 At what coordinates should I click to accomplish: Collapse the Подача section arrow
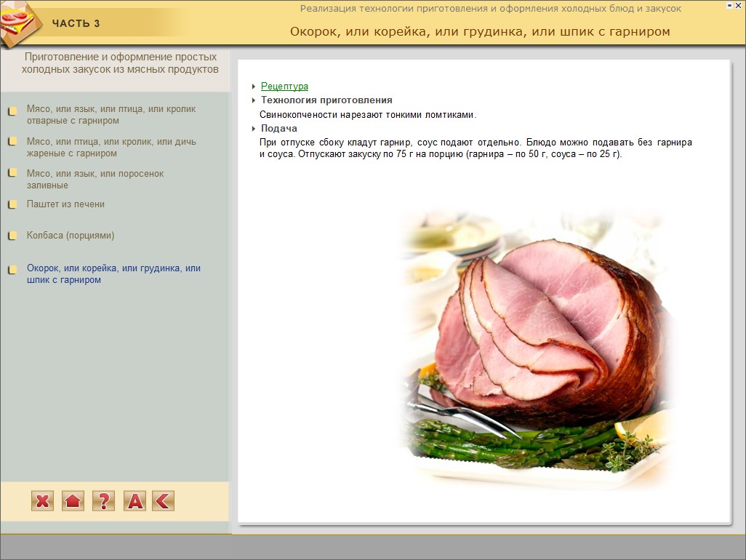coord(254,129)
